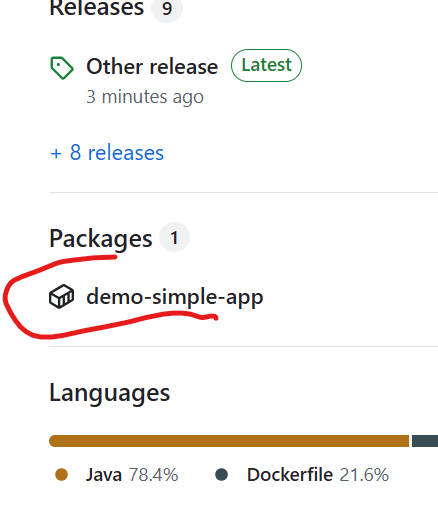438x515 pixels.
Task: Click the plus sign before 8 releases
Action: pyautogui.click(x=56, y=154)
